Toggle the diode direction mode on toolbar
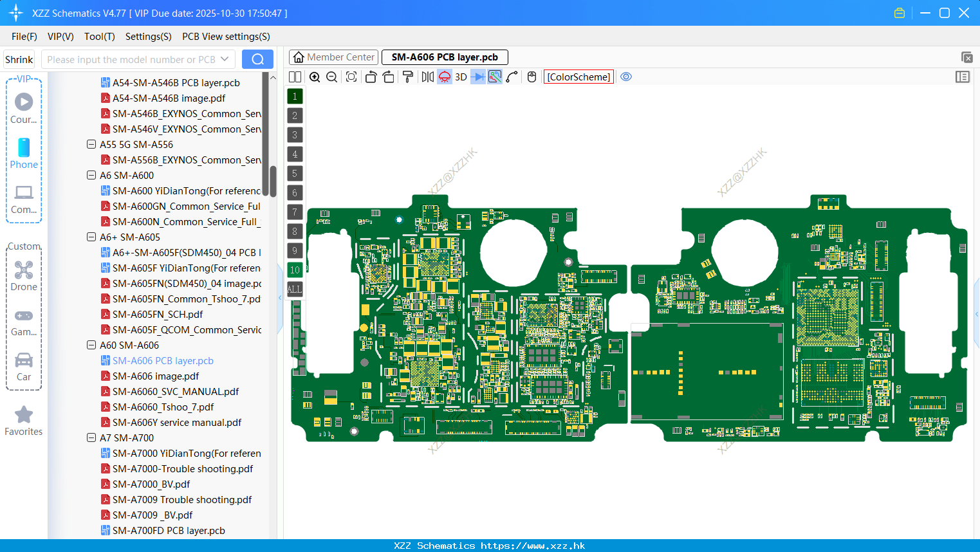Screen dimensions: 980x552 pos(479,77)
